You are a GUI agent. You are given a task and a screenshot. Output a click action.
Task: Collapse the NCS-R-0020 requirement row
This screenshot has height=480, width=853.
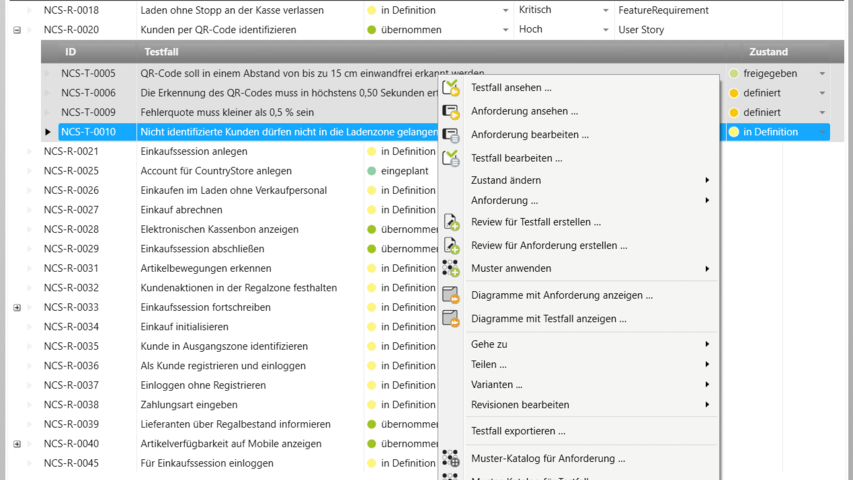17,30
